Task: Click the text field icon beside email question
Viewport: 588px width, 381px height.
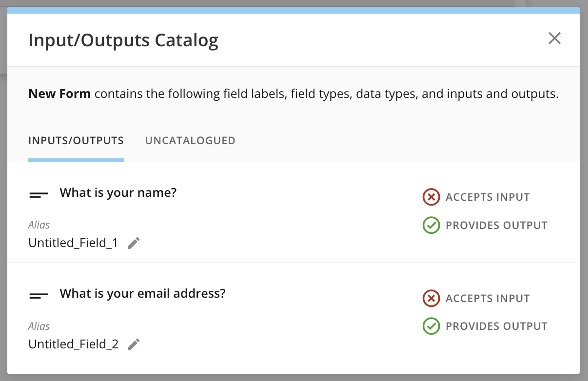Action: point(39,295)
